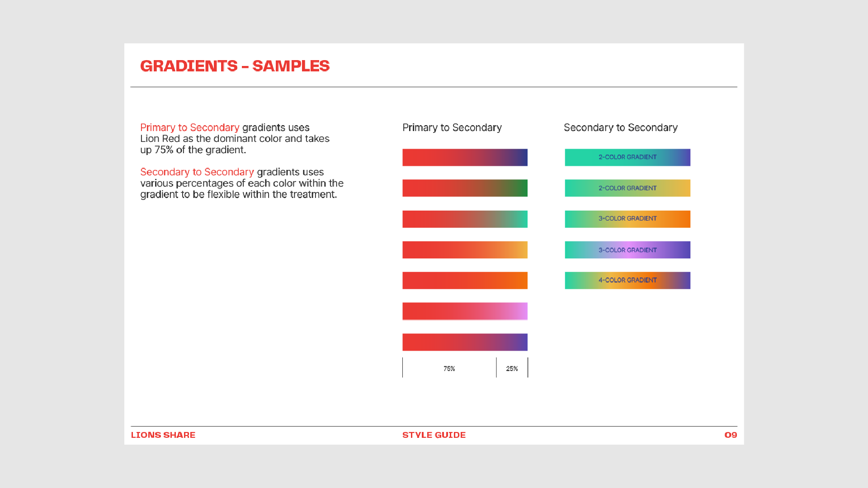Click the red-to-navy gradient bar

tap(465, 157)
